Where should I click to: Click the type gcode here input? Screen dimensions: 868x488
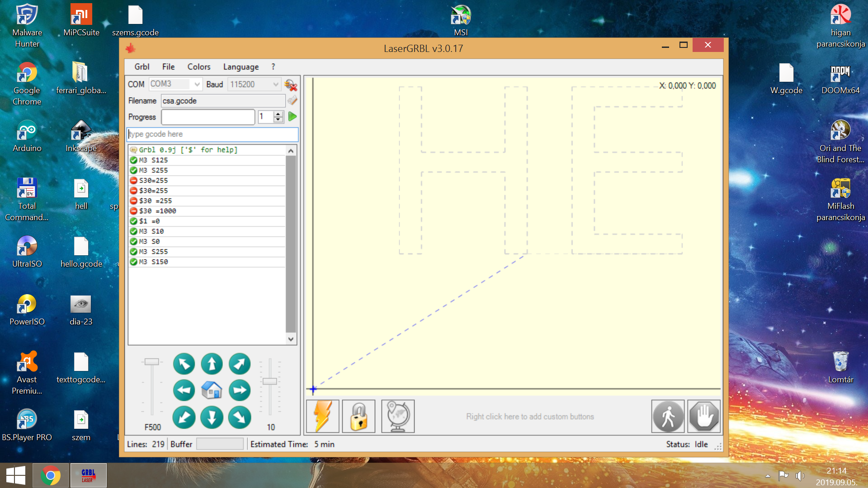tap(212, 134)
